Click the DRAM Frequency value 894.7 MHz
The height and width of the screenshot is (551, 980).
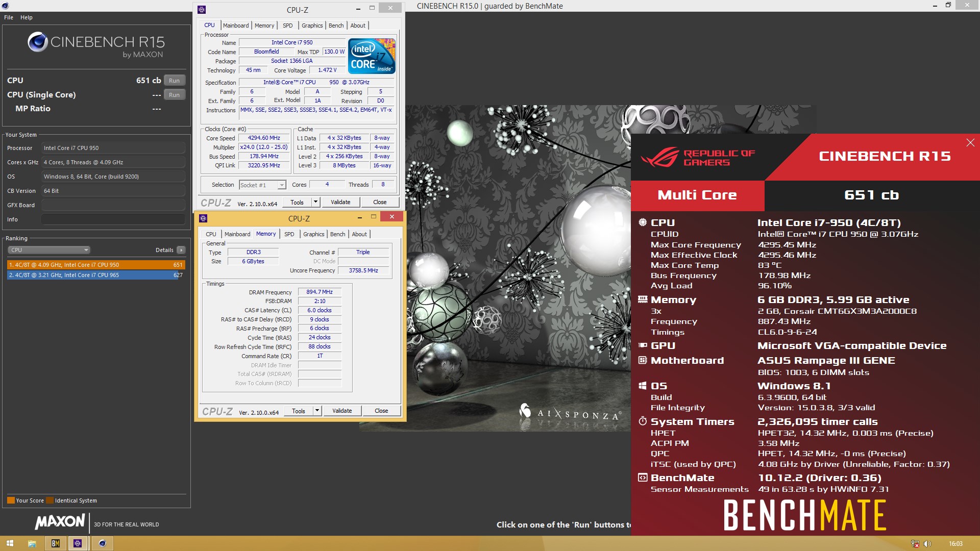click(x=320, y=292)
